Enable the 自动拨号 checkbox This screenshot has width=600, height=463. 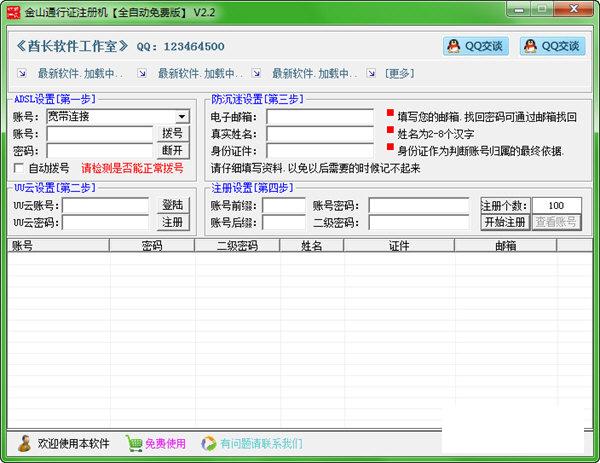click(18, 168)
